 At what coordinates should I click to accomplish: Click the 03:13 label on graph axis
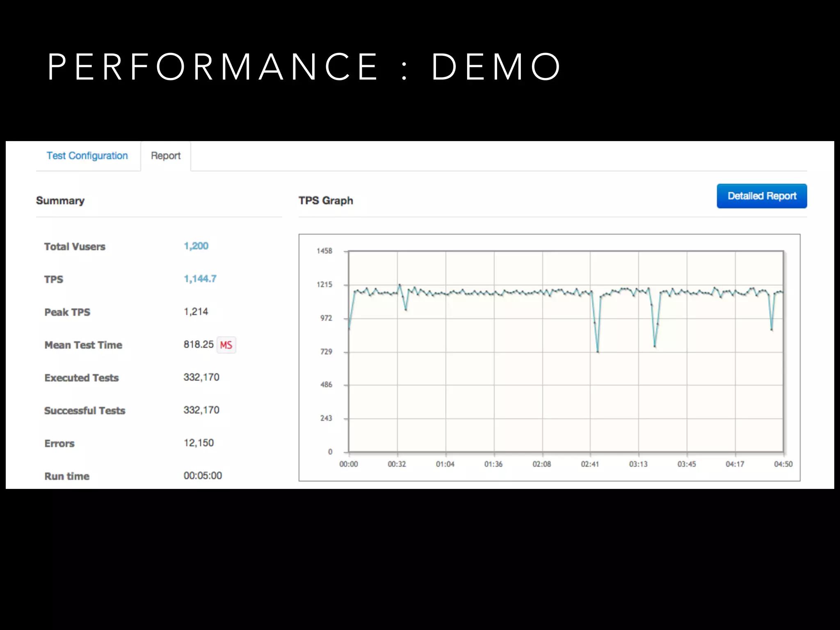[x=638, y=464]
